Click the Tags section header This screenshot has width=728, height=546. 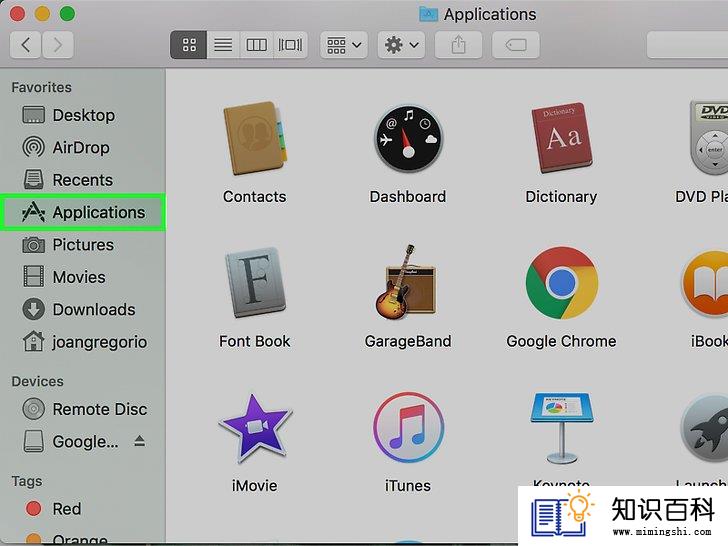coord(27,481)
